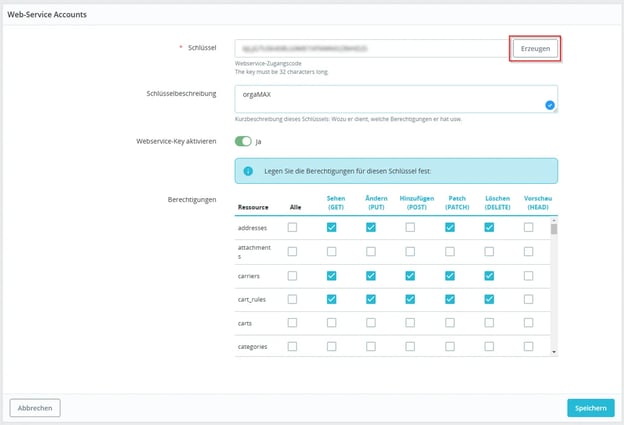The width and height of the screenshot is (624, 425).
Task: Check the Alle box for carts
Action: pyautogui.click(x=292, y=323)
